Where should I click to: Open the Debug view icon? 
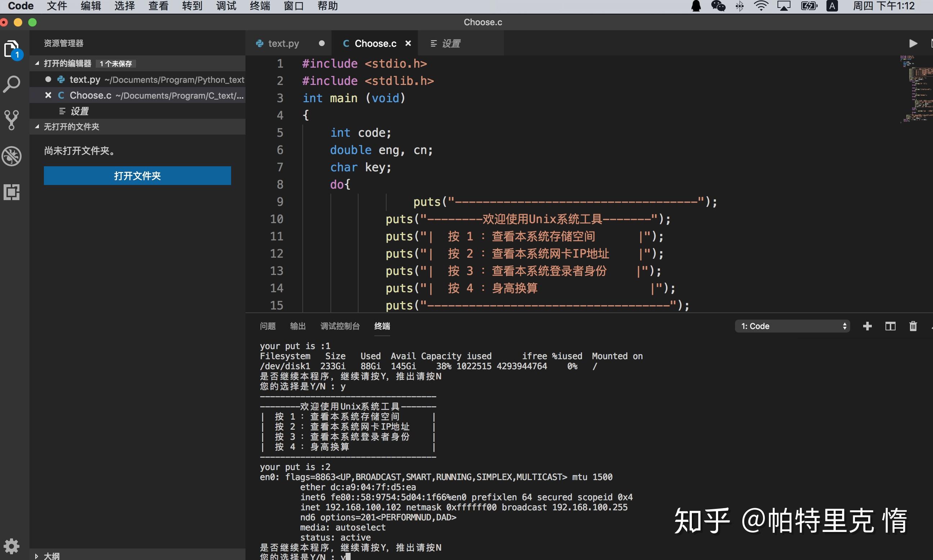[x=12, y=156]
